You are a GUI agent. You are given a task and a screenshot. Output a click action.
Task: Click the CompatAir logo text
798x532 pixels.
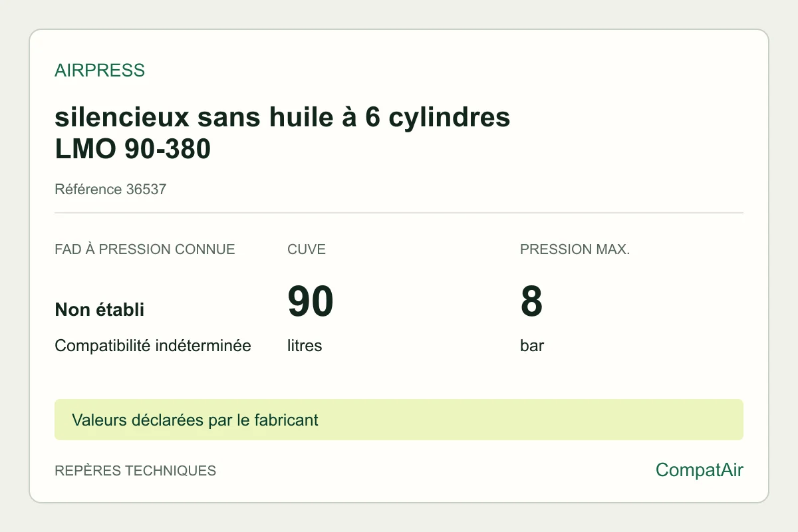pos(700,470)
